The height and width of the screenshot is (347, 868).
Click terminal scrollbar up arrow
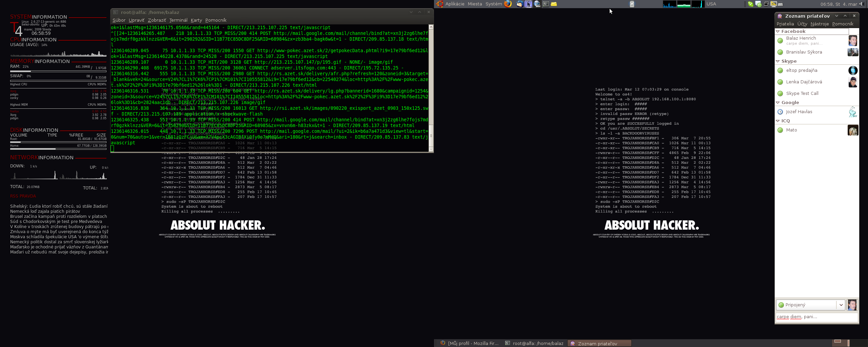[x=431, y=27]
